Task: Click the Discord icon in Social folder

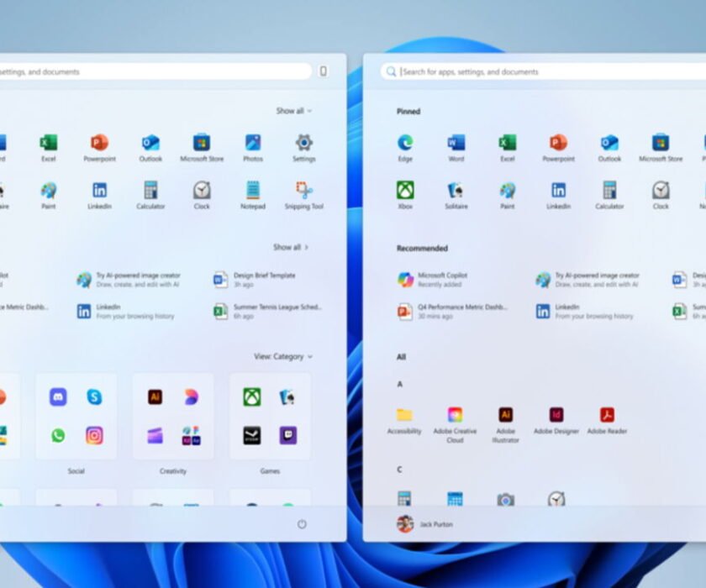Action: pos(58,397)
